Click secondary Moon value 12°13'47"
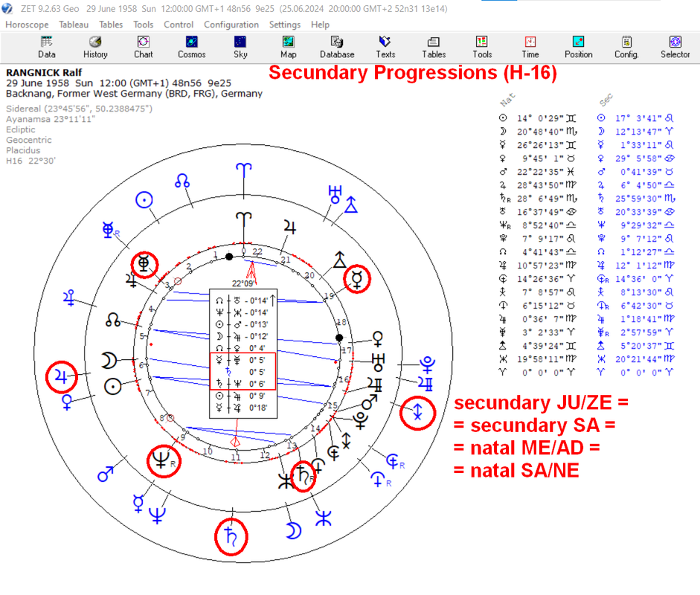The width and height of the screenshot is (700, 595). pos(638,132)
